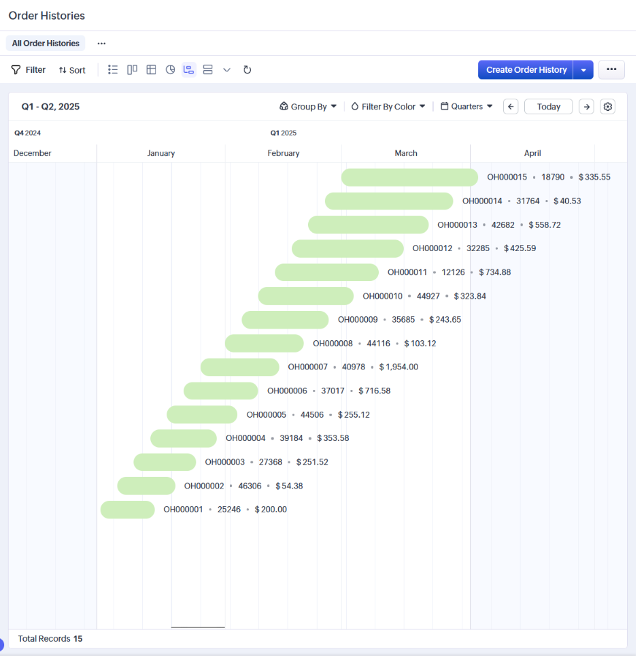Open timeline settings gear icon
Viewport: 644px width, 660px height.
pyautogui.click(x=607, y=107)
